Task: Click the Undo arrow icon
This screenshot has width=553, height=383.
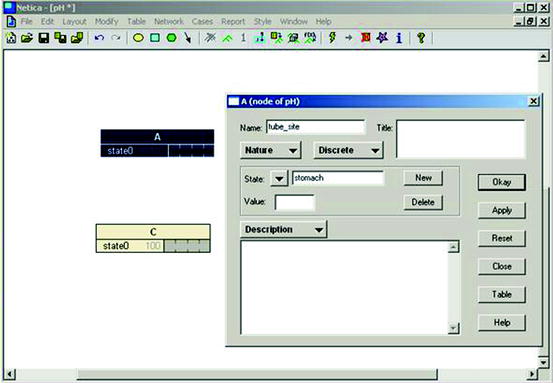Action: click(99, 38)
